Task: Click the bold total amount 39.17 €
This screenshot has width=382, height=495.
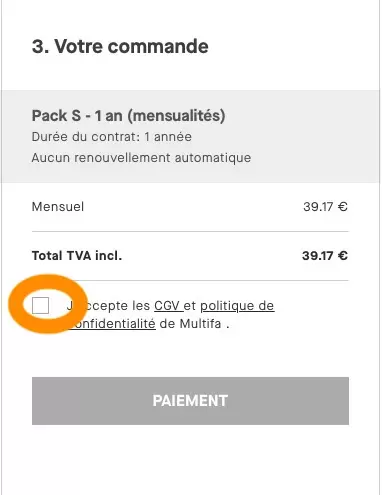Action: [325, 256]
